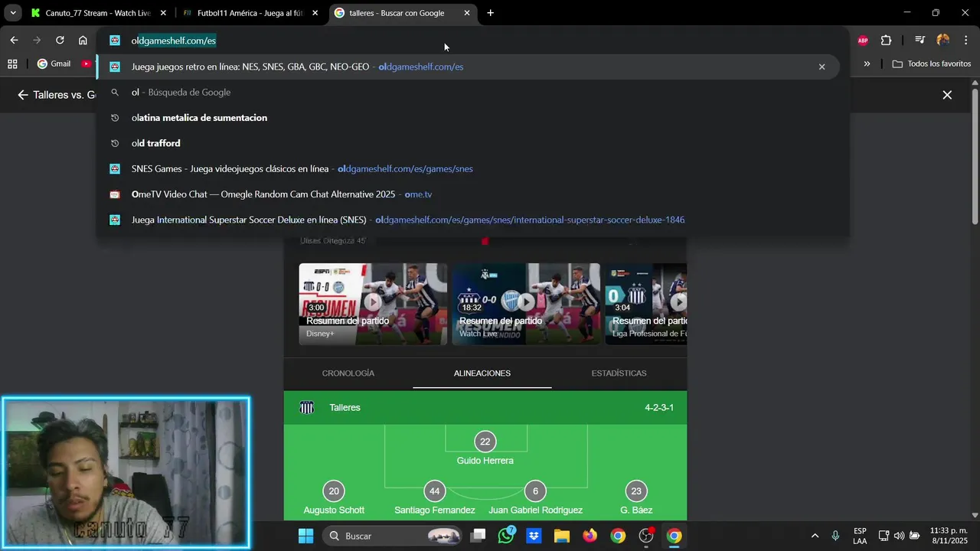
Task: Close the match details overlay
Action: pos(947,95)
